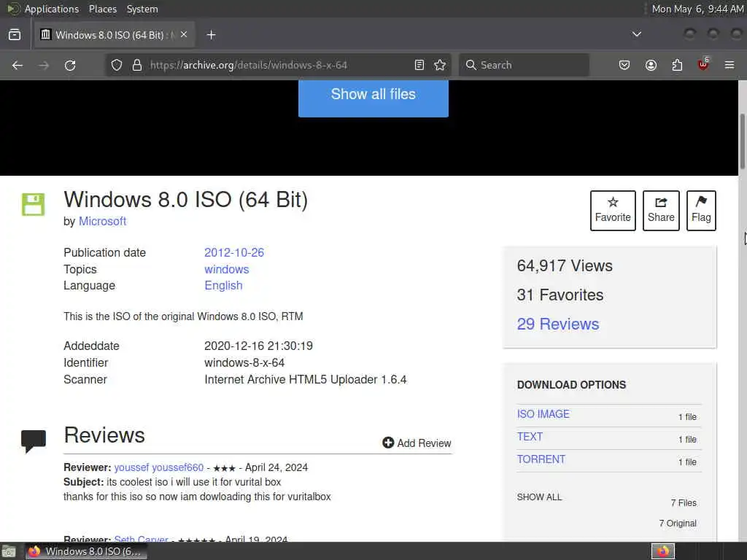Click the Show all files button
The image size is (747, 560).
tap(373, 98)
